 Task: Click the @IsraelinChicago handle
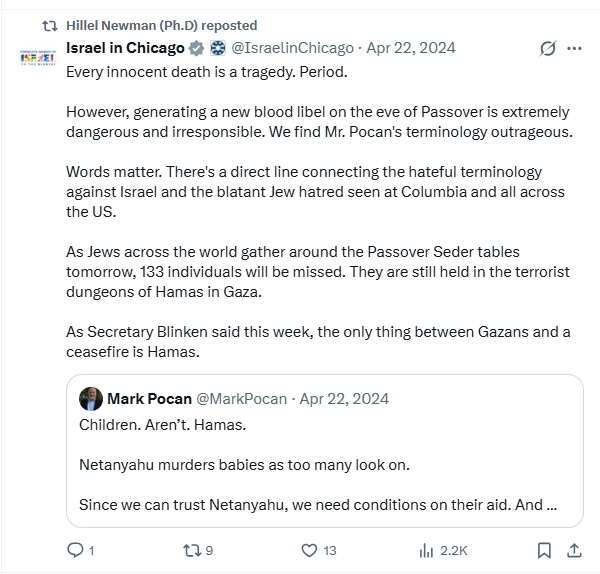292,48
